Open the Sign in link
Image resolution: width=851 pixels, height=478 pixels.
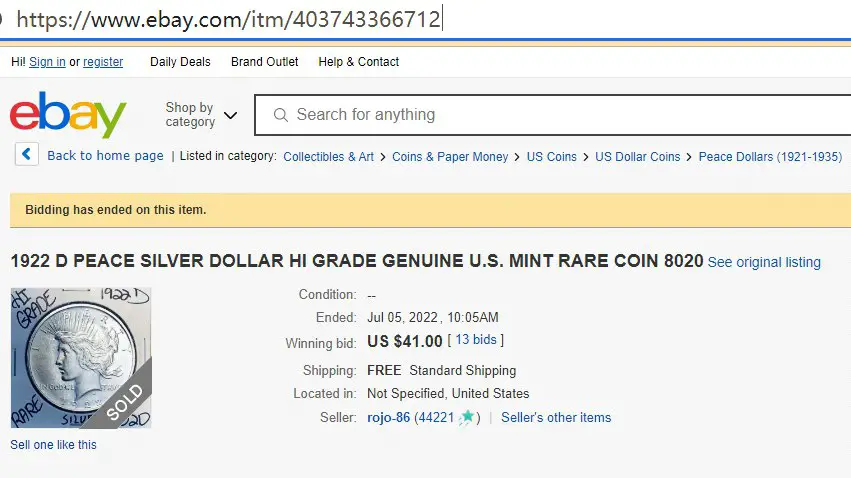(47, 62)
